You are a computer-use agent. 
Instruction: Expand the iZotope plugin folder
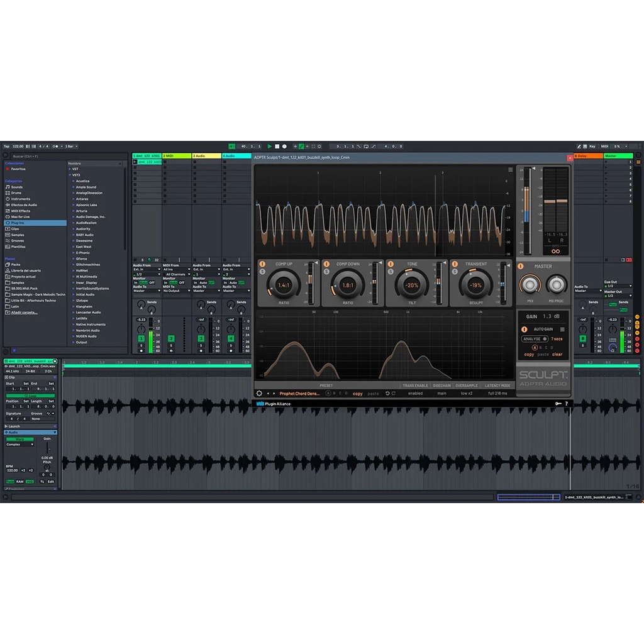tap(74, 300)
